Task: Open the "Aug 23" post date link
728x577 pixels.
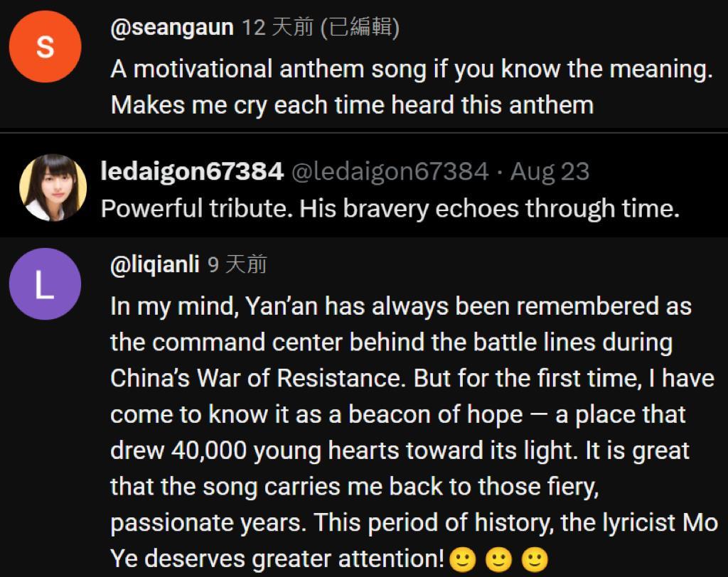Action: click(x=550, y=171)
